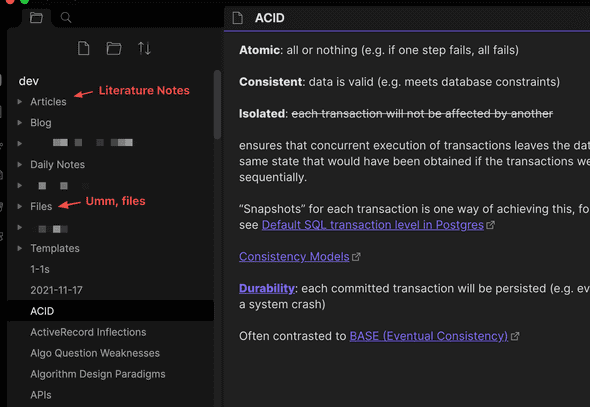The height and width of the screenshot is (407, 590).
Task: Change sort order with arrows icon
Action: click(144, 49)
